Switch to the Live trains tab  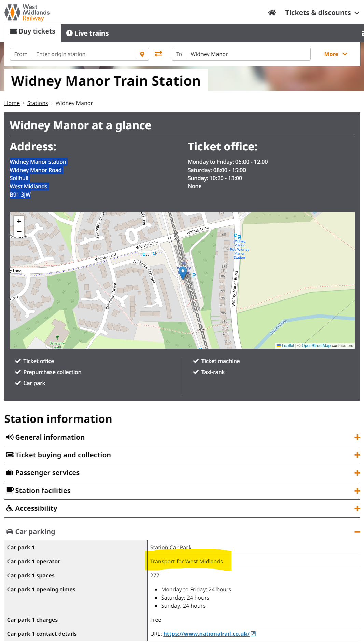(87, 33)
